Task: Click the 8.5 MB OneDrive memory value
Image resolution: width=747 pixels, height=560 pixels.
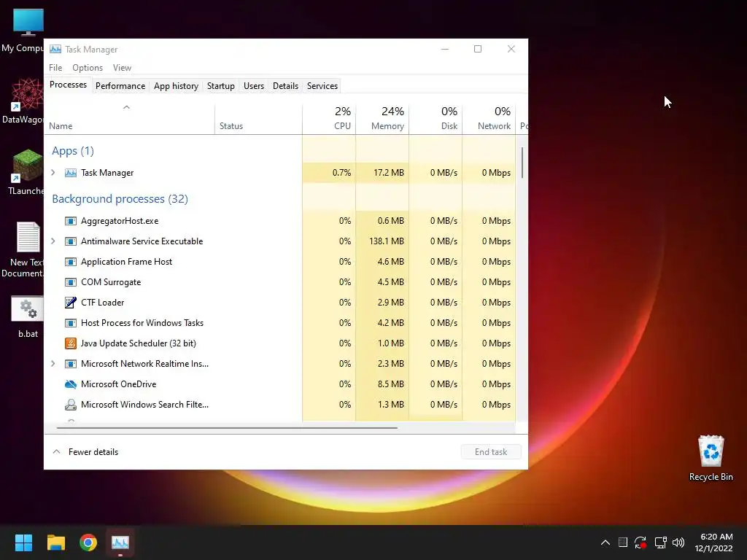Action: [390, 384]
